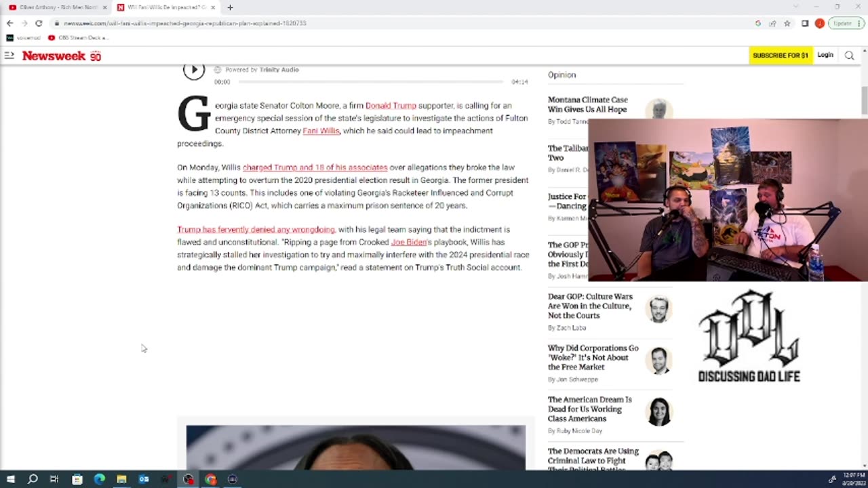Click the Discussing Dad Life logo
The image size is (868, 488).
pos(749,337)
